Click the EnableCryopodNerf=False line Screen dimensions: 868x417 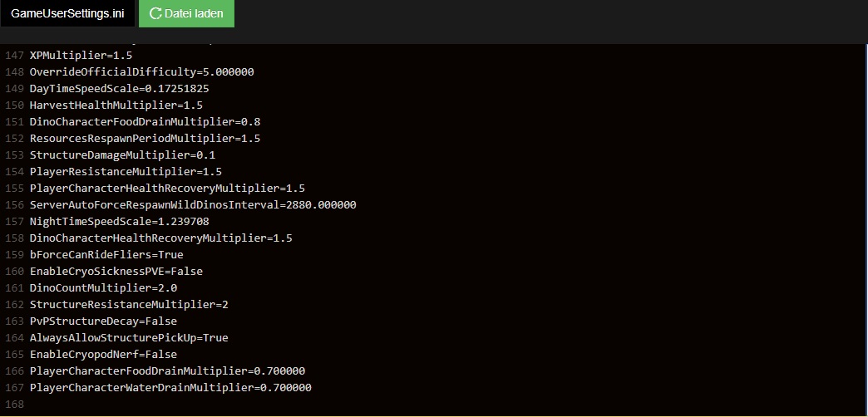(104, 354)
